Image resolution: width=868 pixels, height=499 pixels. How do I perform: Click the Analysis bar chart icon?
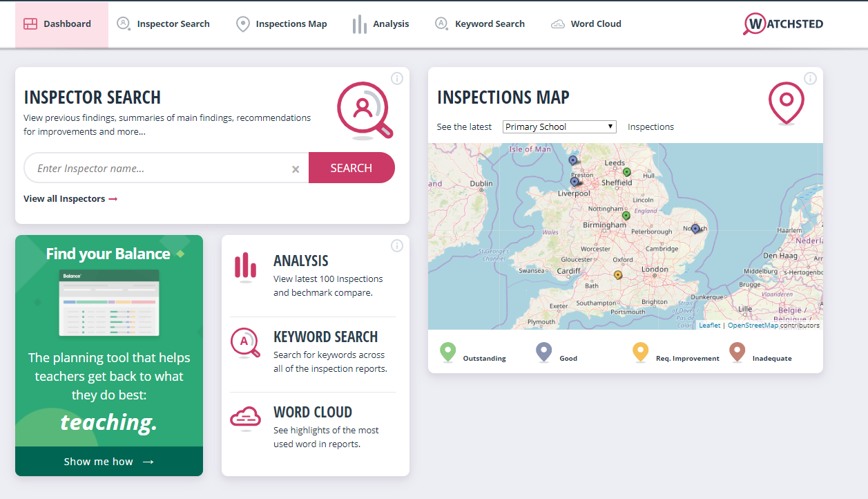[245, 267]
